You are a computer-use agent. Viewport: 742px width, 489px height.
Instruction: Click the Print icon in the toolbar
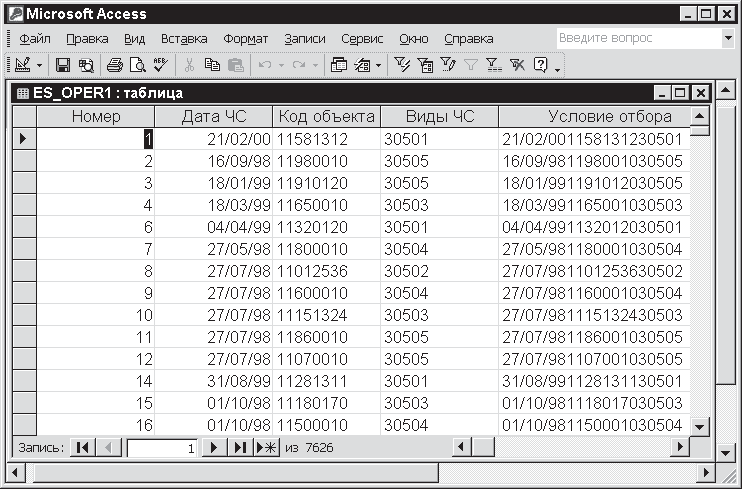point(115,65)
